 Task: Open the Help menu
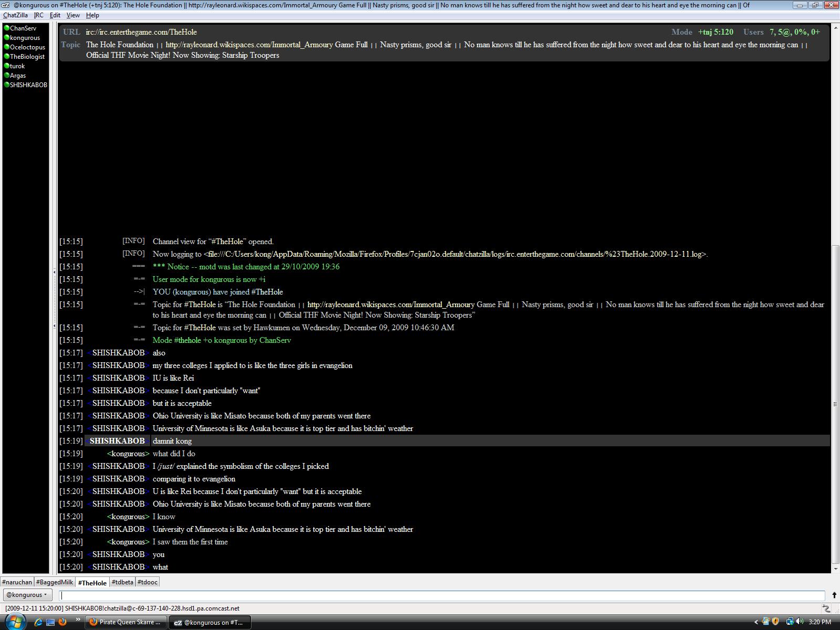tap(92, 15)
